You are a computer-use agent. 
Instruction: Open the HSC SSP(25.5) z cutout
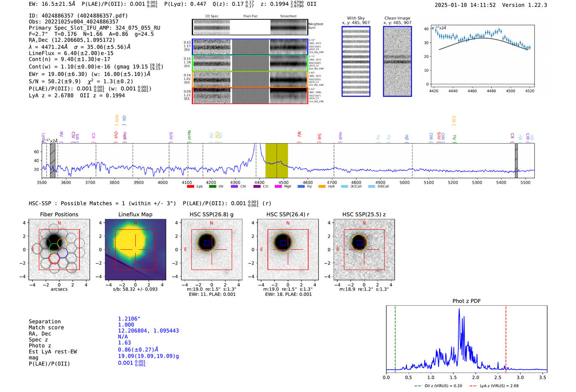(364, 250)
